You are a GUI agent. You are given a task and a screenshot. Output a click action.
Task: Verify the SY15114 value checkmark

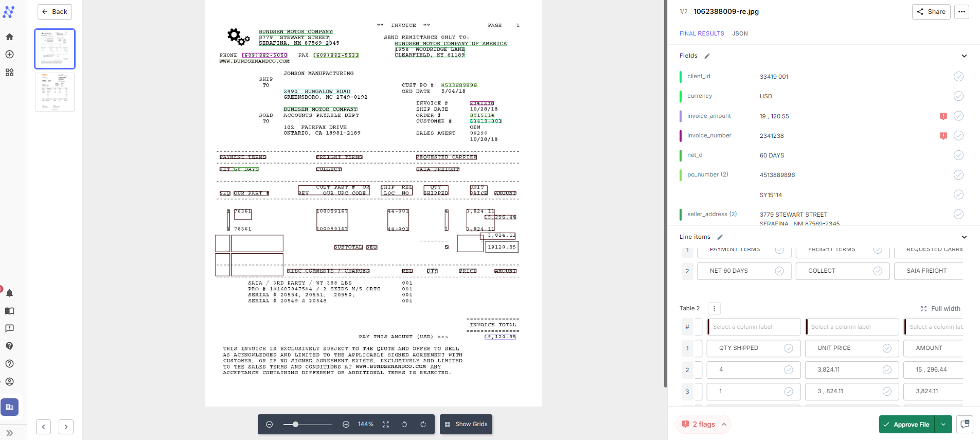[958, 195]
